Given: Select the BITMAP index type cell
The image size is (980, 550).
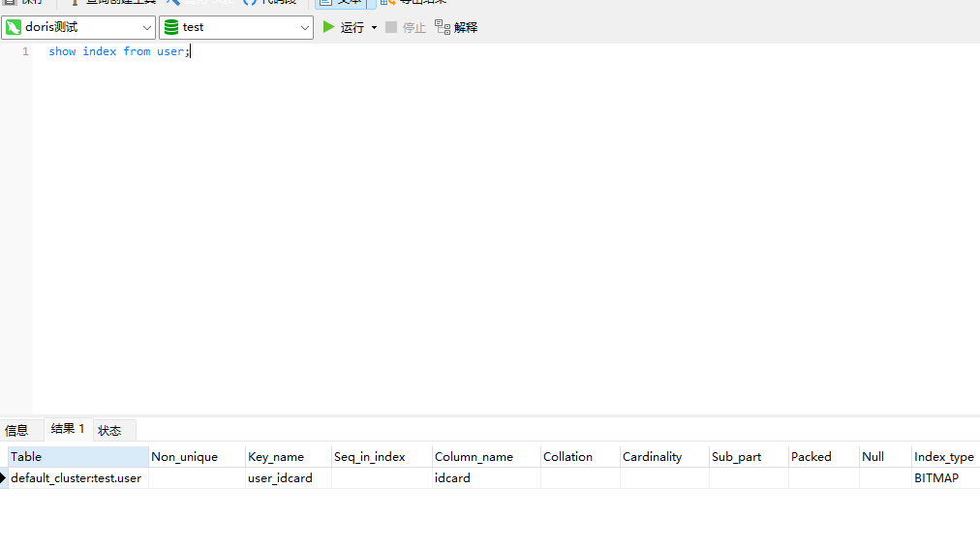Looking at the screenshot, I should [936, 478].
